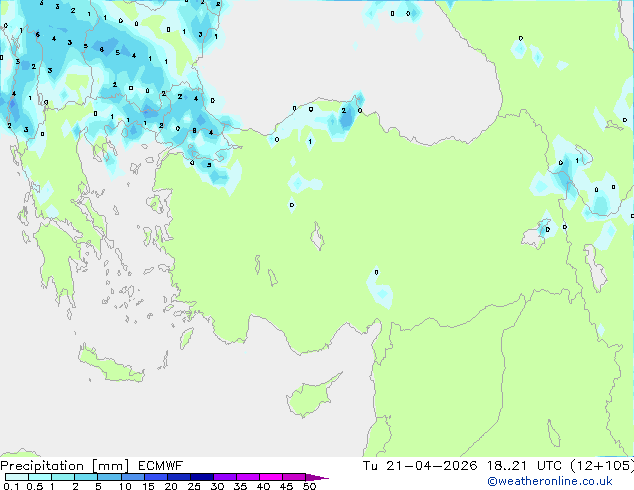The image size is (634, 490).
Task: Click the 'Precipitation' title text
Action: click(x=42, y=466)
